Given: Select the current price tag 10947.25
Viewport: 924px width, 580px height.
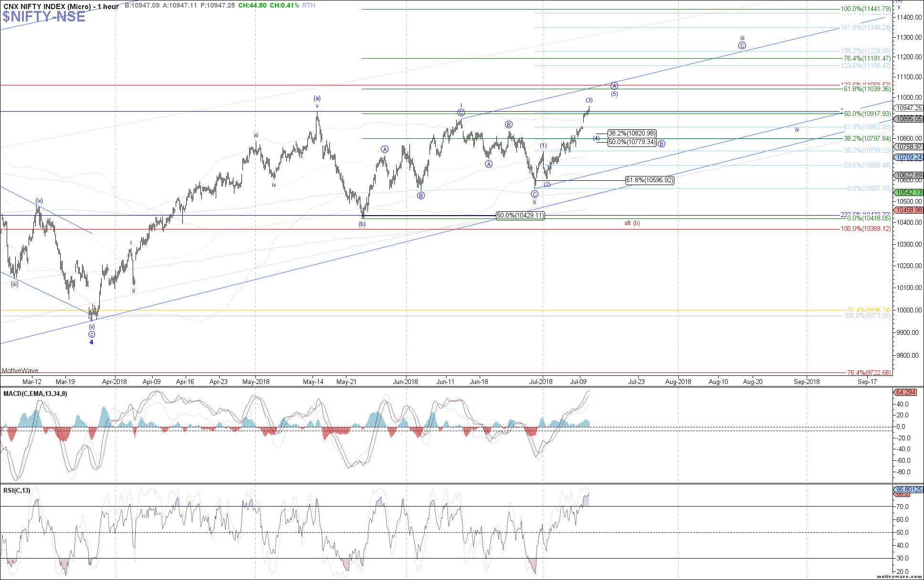Looking at the screenshot, I should coord(909,108).
